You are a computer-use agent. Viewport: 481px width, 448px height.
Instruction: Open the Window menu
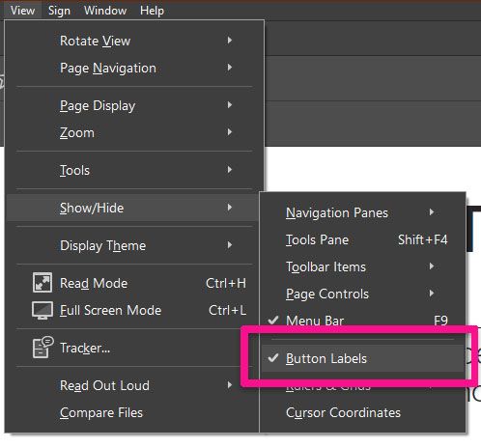pyautogui.click(x=105, y=11)
